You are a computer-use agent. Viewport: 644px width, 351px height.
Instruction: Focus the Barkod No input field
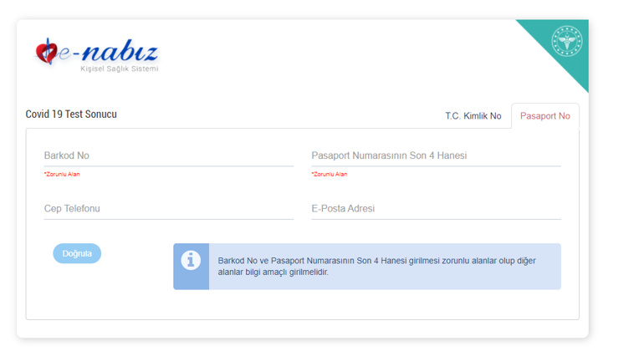point(168,156)
